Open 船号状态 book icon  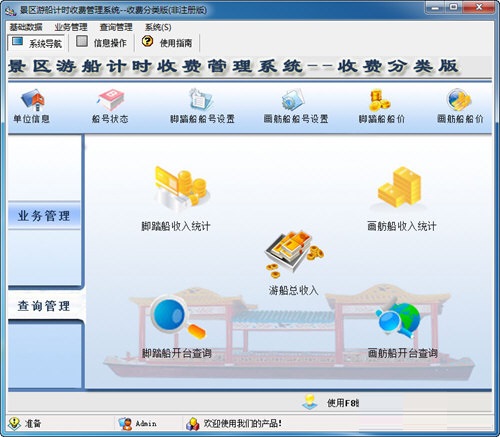point(110,100)
